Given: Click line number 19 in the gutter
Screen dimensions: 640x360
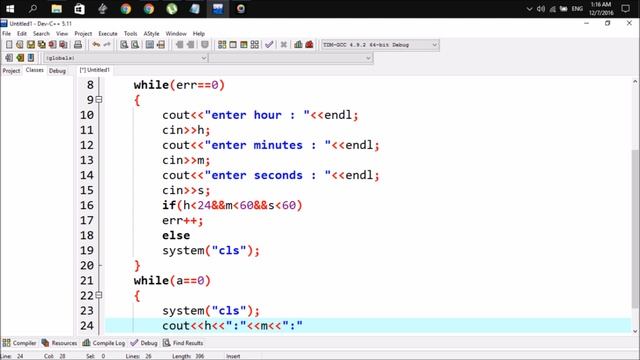Looking at the screenshot, I should click(x=87, y=251).
